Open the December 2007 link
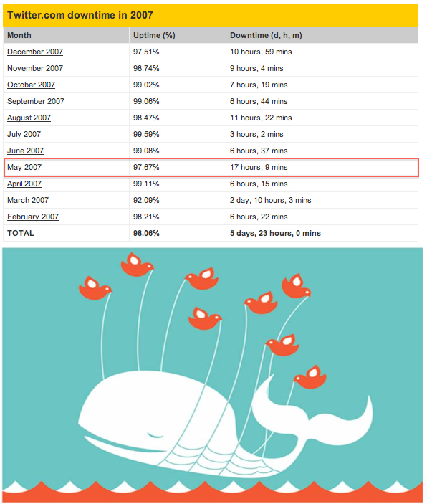This screenshot has height=504, width=427. [x=35, y=52]
